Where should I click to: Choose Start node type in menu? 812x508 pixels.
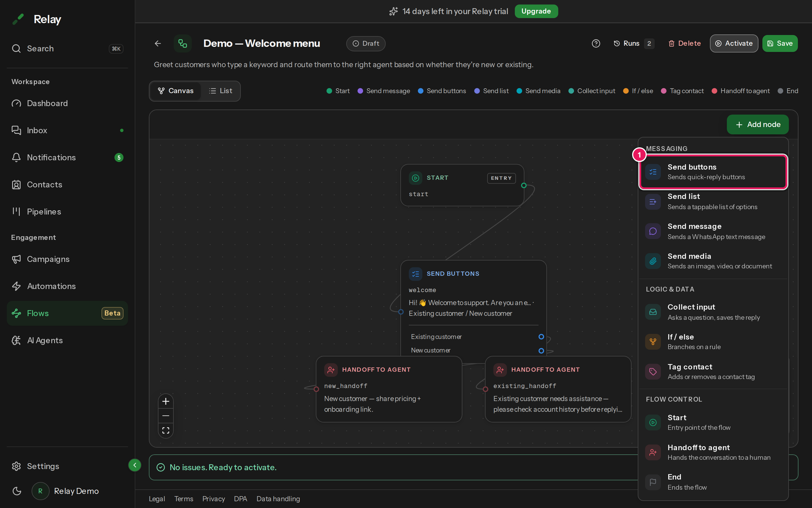point(713,422)
